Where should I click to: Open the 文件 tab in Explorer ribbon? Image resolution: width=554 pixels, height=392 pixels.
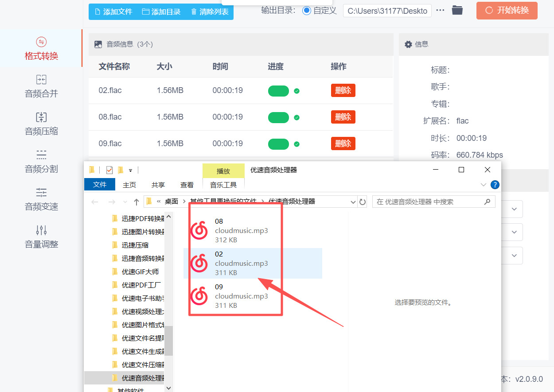coord(100,185)
